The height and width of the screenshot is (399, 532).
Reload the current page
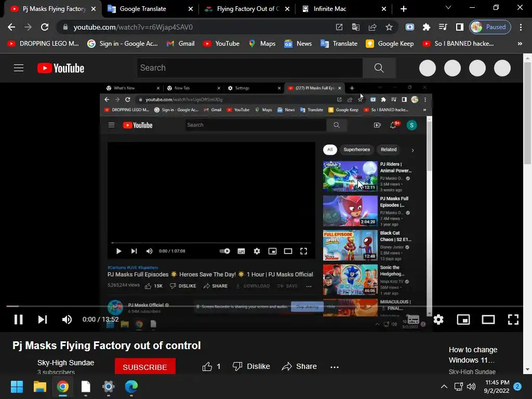click(x=45, y=27)
